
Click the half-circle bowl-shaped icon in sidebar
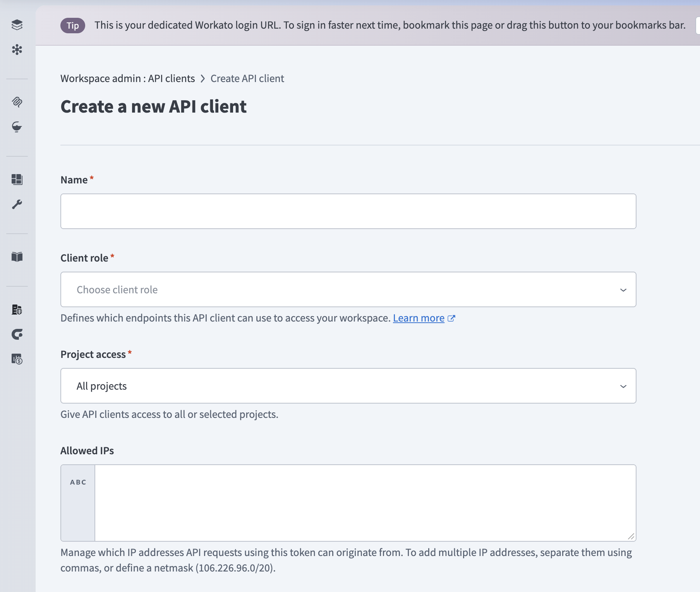17,127
